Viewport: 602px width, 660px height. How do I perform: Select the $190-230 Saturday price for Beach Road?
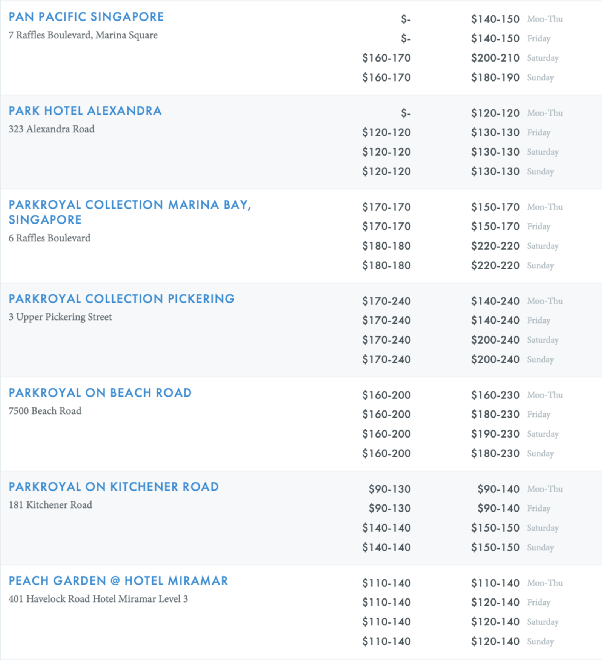pos(495,434)
